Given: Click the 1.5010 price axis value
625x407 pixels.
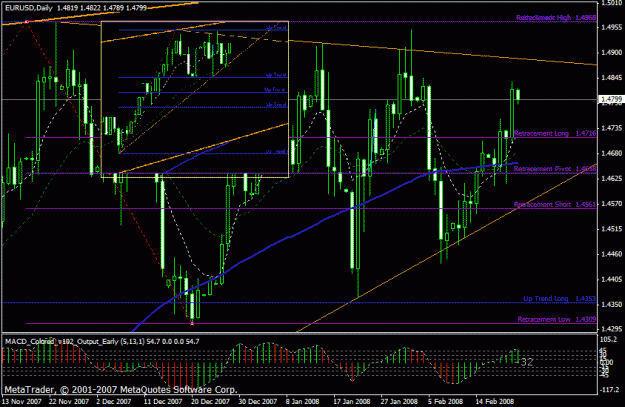Looking at the screenshot, I should point(612,3).
